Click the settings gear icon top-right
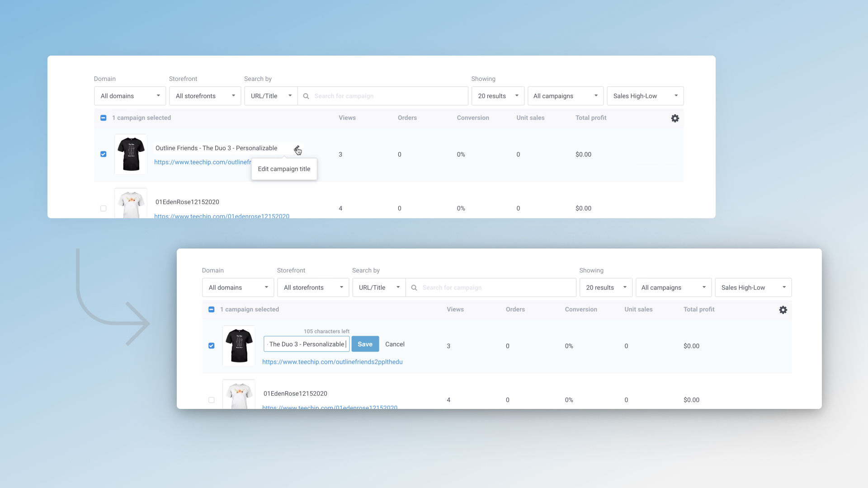The image size is (868, 488). pyautogui.click(x=675, y=118)
